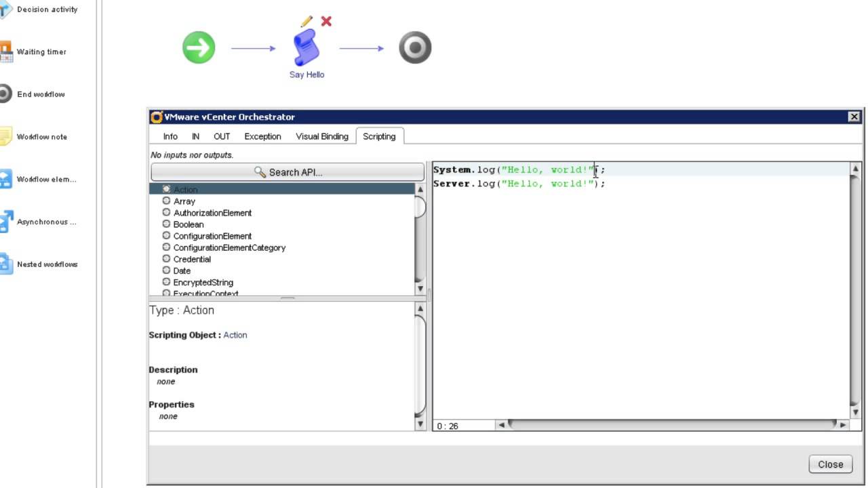The image size is (868, 488).
Task: Click the Search API... button
Action: (288, 172)
